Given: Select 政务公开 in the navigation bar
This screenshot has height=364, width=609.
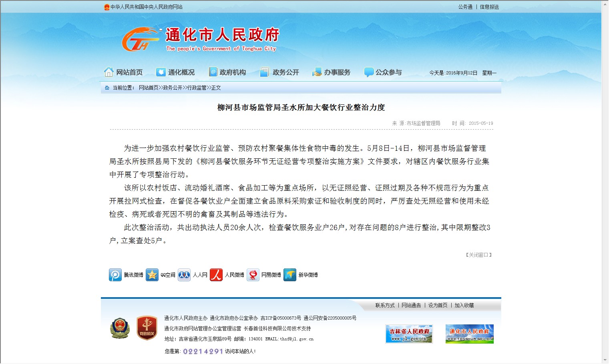Looking at the screenshot, I should [x=279, y=72].
